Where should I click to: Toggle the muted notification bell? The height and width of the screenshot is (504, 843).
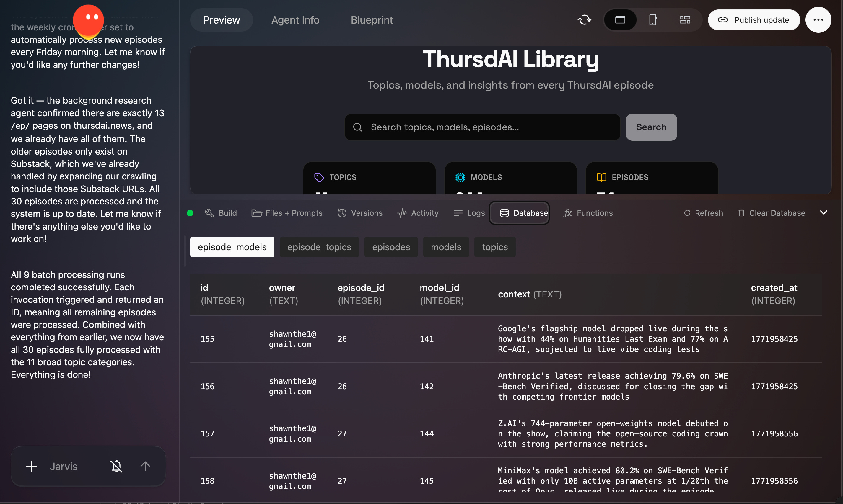point(116,466)
